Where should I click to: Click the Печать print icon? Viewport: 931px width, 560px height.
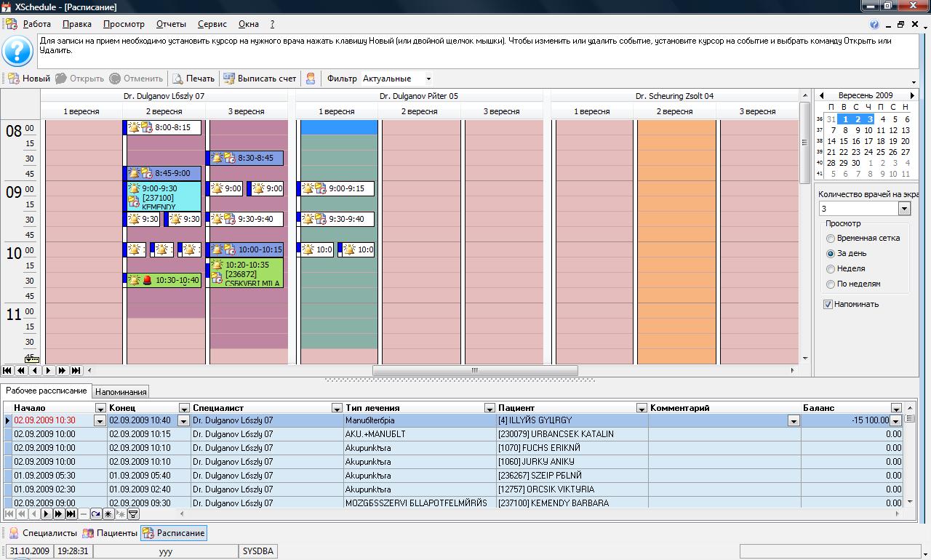click(177, 79)
